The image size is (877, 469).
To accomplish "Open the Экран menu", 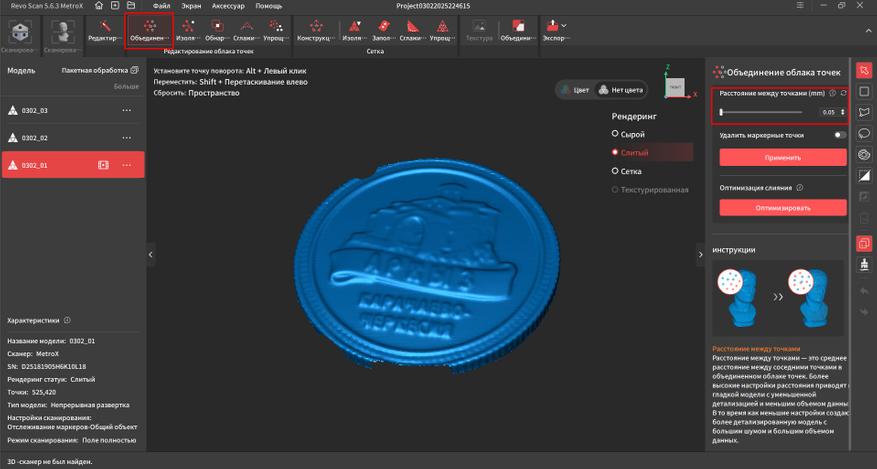I will (x=191, y=6).
